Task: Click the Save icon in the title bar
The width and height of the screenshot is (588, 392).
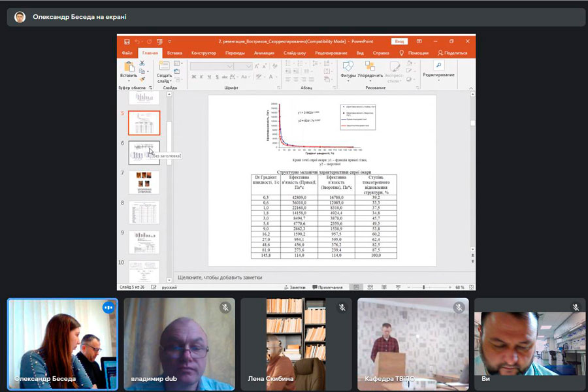Action: 127,41
